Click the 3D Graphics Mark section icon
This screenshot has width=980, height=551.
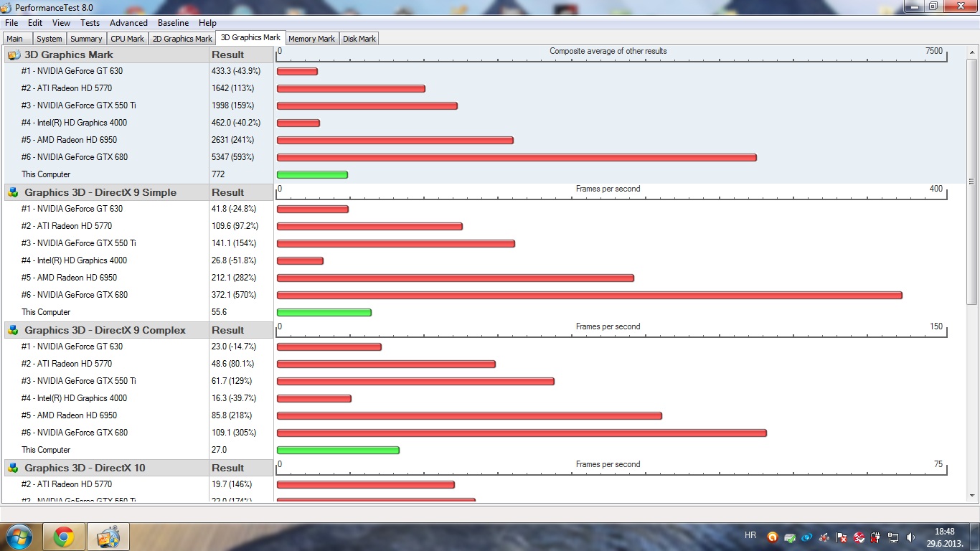click(13, 55)
